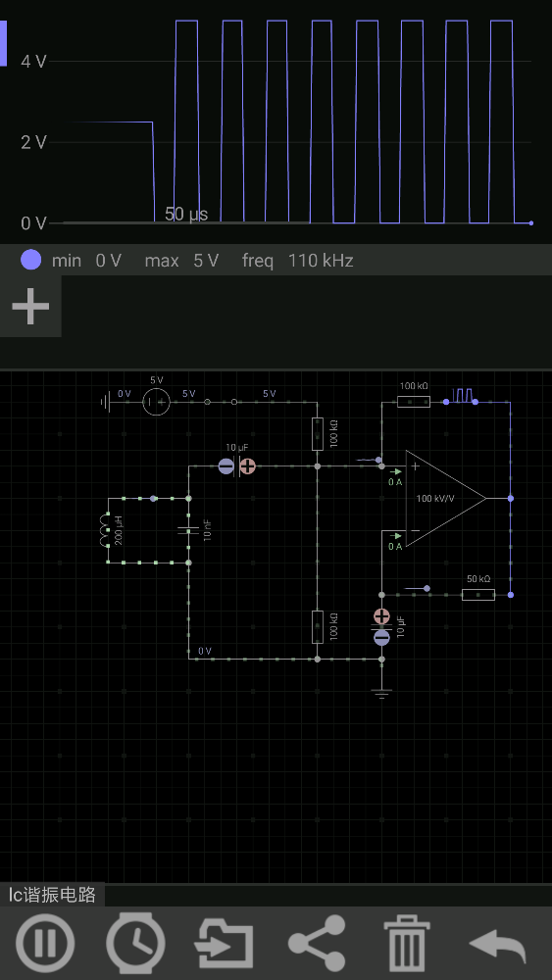Select the top 10 µF polarized capacitor

coord(237,465)
